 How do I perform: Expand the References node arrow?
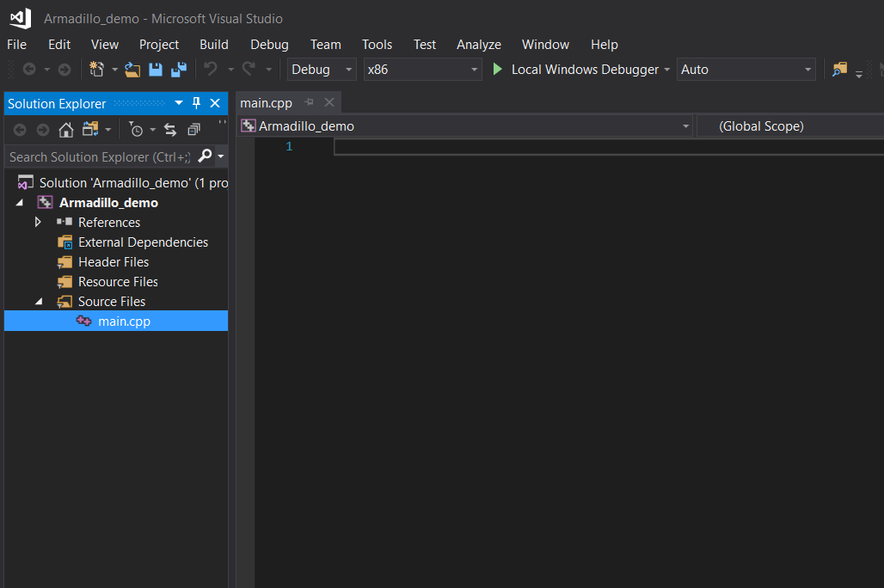point(38,222)
